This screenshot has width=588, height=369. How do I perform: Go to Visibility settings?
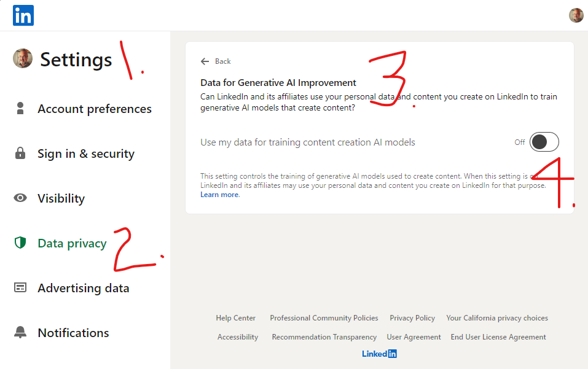tap(61, 198)
